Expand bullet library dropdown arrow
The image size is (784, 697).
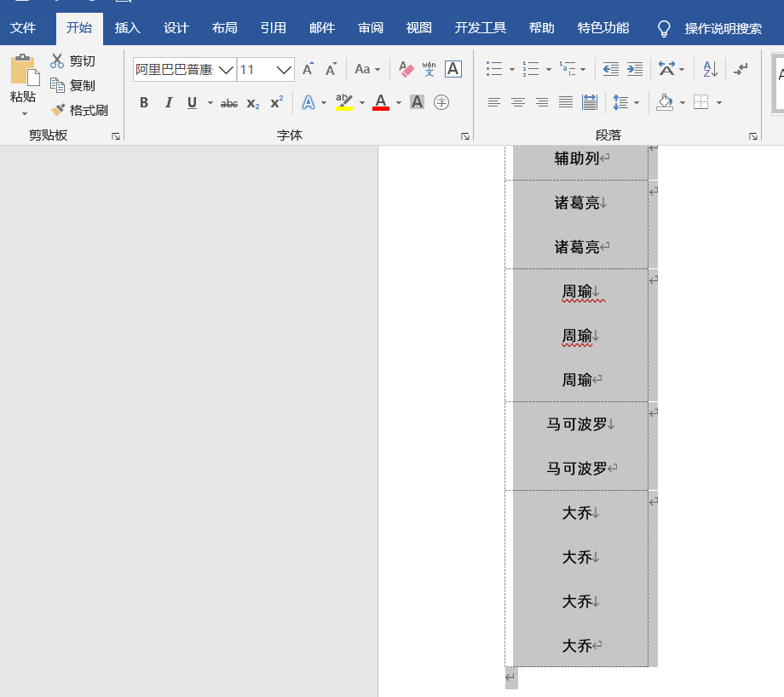[512, 70]
